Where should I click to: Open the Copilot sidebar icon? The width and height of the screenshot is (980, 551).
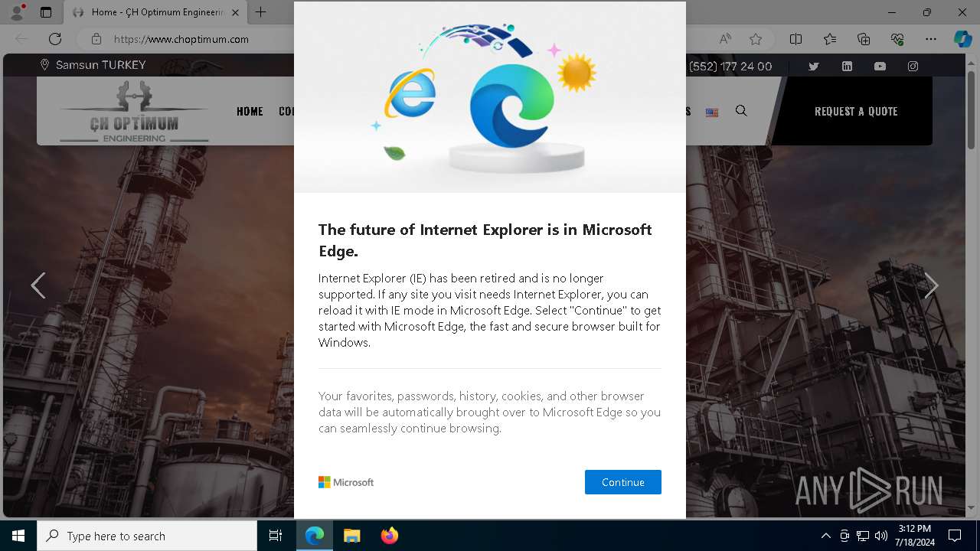[962, 39]
